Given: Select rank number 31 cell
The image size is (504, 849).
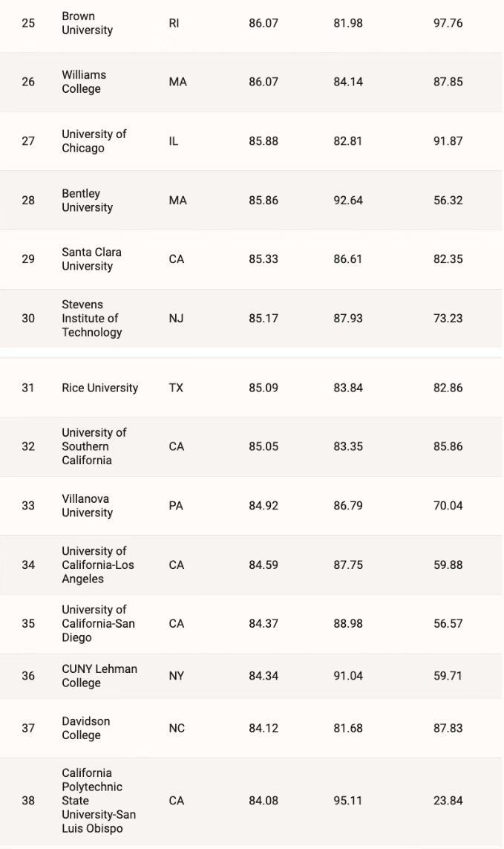Looking at the screenshot, I should (28, 388).
